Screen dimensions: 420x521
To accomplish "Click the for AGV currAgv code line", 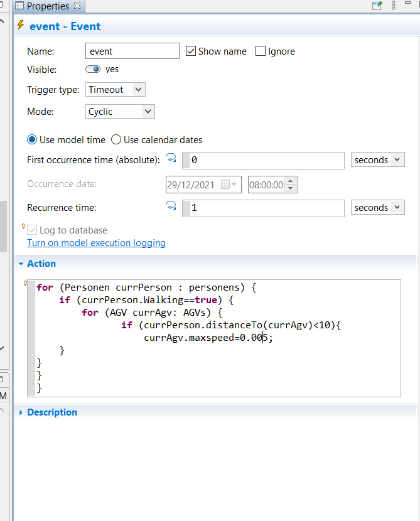I will coord(152,313).
